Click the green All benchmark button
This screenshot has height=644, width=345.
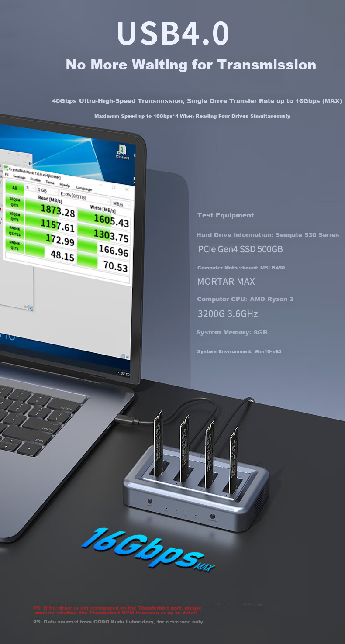[15, 188]
